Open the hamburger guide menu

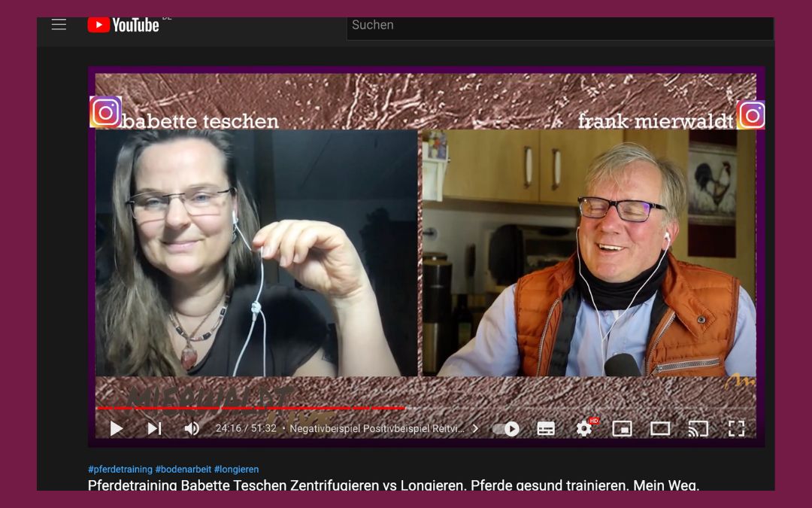pyautogui.click(x=59, y=24)
